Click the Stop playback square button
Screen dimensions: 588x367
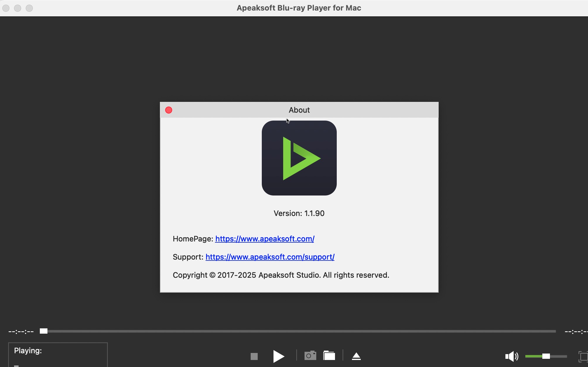point(254,356)
